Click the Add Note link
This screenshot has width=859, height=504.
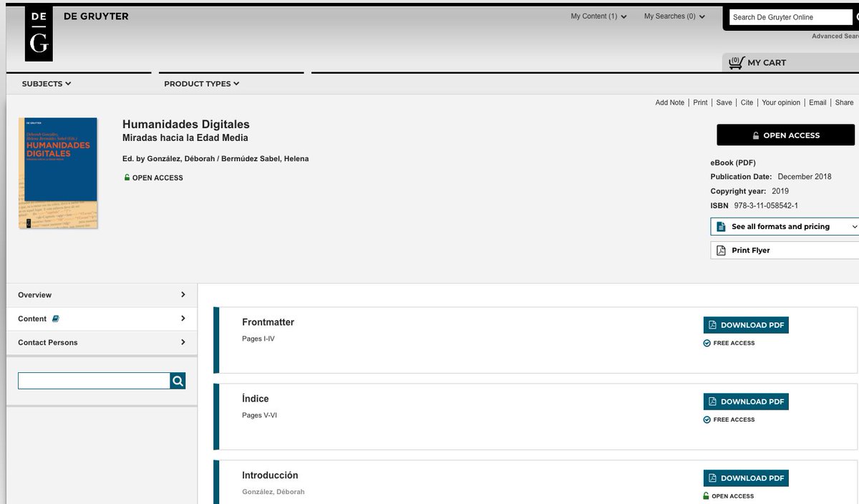[x=670, y=102]
